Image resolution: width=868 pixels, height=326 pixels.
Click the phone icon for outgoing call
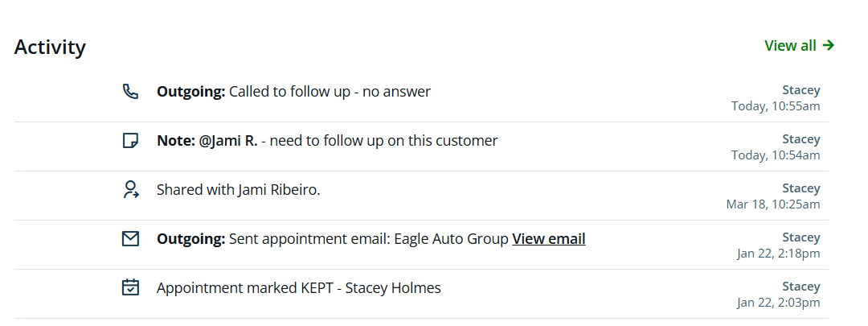click(x=130, y=91)
